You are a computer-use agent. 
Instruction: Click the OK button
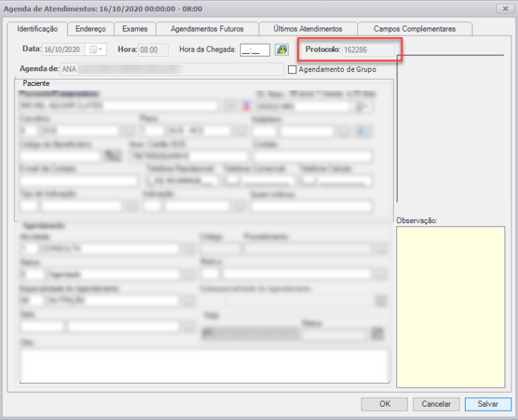tap(384, 404)
